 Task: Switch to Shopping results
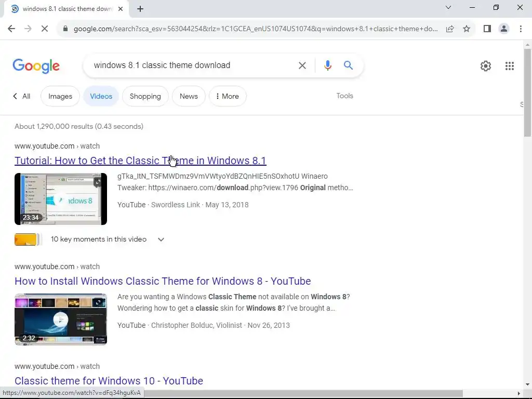[145, 96]
